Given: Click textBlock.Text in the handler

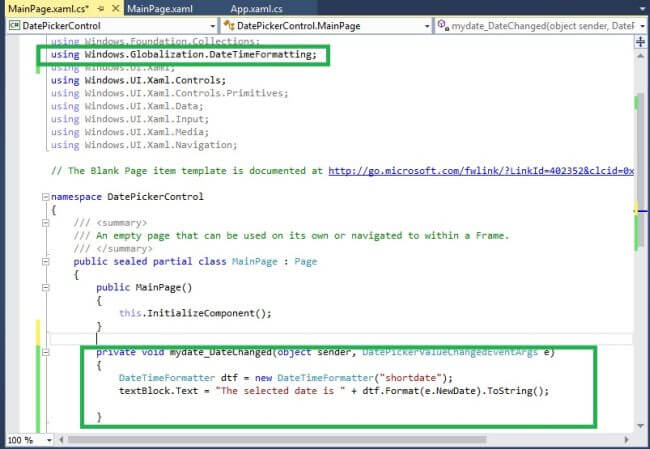Looking at the screenshot, I should click(158, 391).
